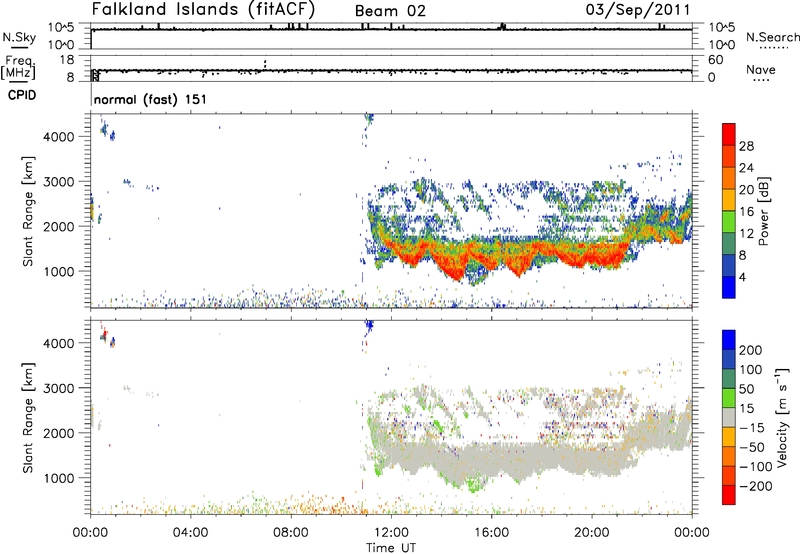This screenshot has height=554, width=800.
Task: Click the 2000 tick on the velocity panel
Action: tap(59, 433)
